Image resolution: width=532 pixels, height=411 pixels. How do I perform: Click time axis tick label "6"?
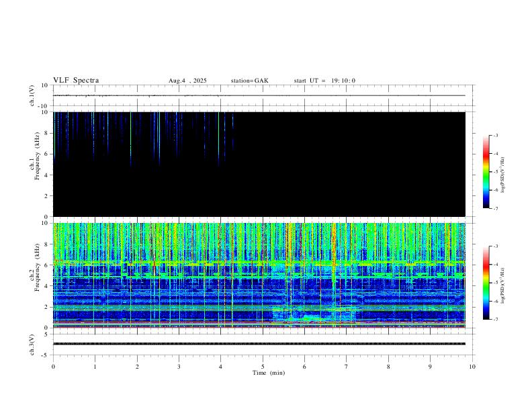(304, 367)
